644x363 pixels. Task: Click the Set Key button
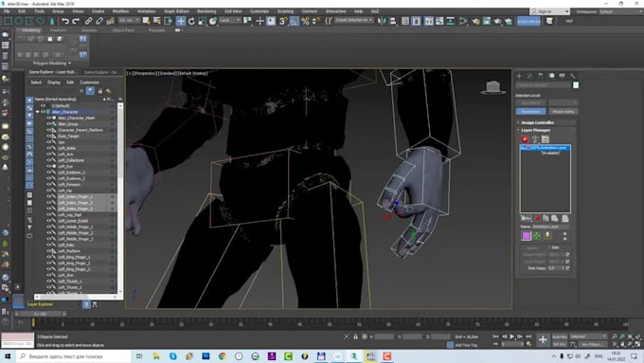(x=560, y=344)
